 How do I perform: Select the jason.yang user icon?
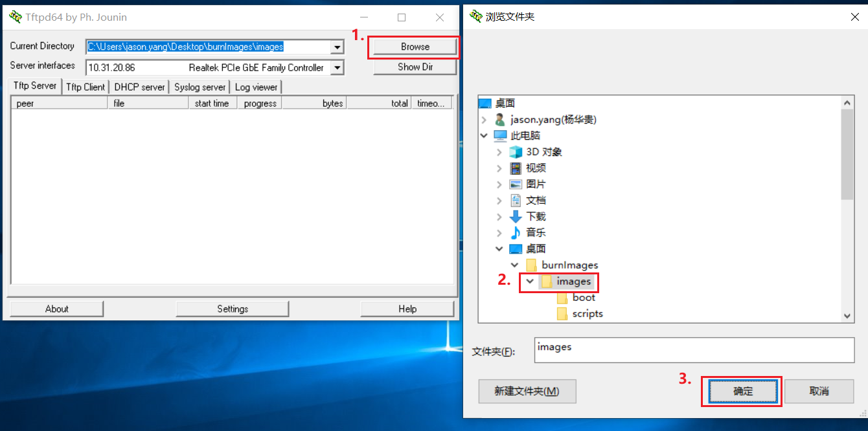tap(499, 120)
